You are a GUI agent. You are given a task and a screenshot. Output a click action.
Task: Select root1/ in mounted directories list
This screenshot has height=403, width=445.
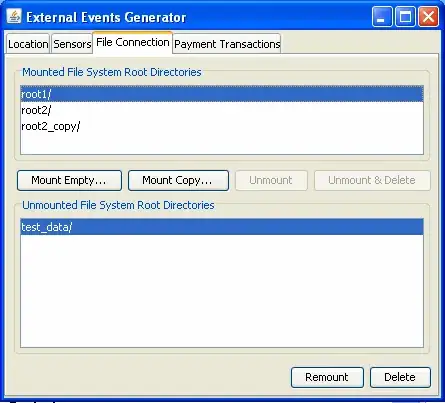click(x=222, y=94)
